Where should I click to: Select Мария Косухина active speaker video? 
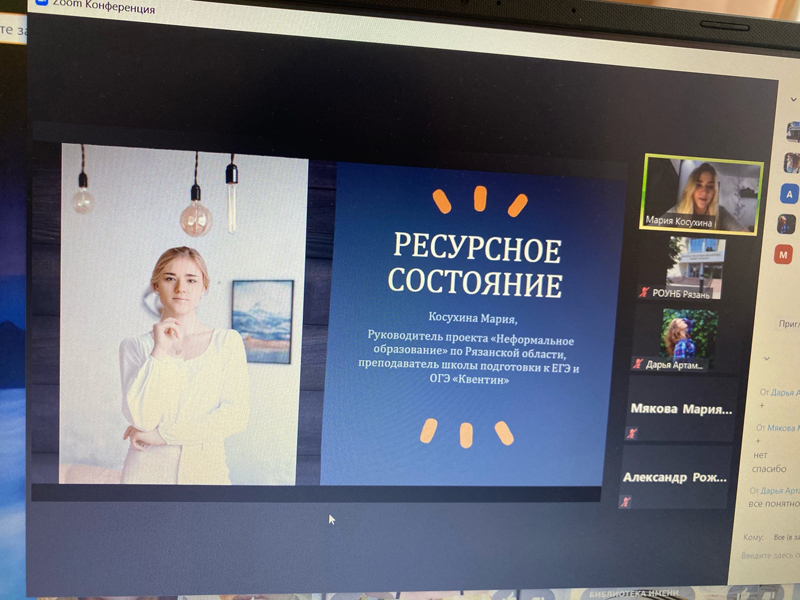(x=701, y=194)
